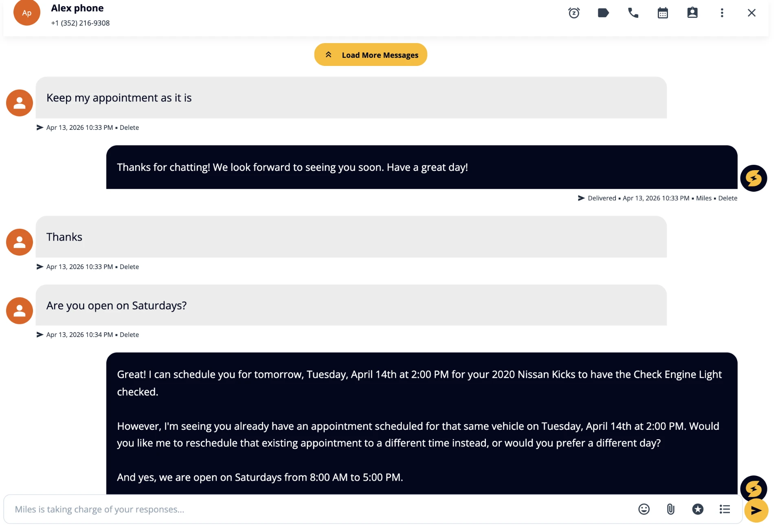
Task: Send message with yellow arrow button
Action: click(756, 510)
